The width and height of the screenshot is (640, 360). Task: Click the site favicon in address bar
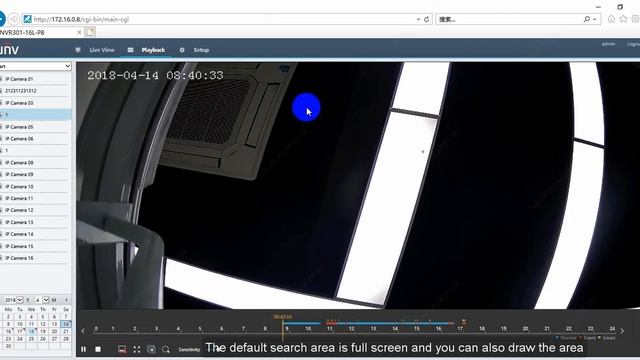coord(27,19)
